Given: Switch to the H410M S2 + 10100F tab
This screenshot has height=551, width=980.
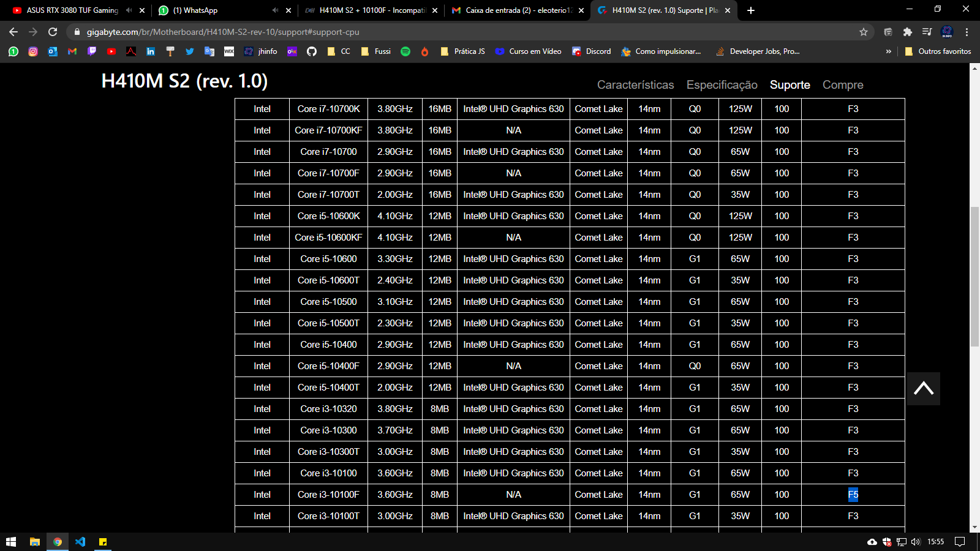Looking at the screenshot, I should point(371,10).
